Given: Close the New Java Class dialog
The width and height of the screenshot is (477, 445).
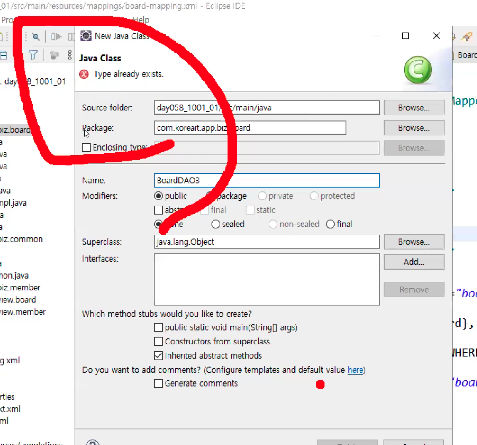Looking at the screenshot, I should coord(436,36).
